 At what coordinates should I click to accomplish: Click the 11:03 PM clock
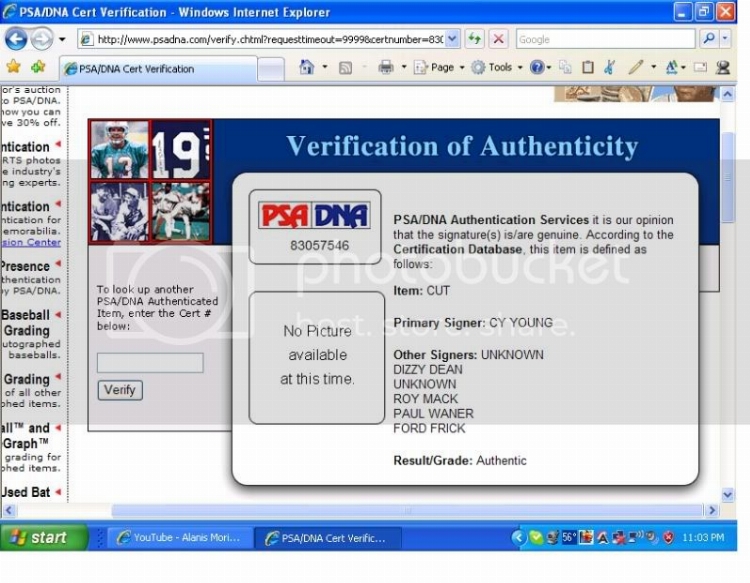[x=703, y=538]
